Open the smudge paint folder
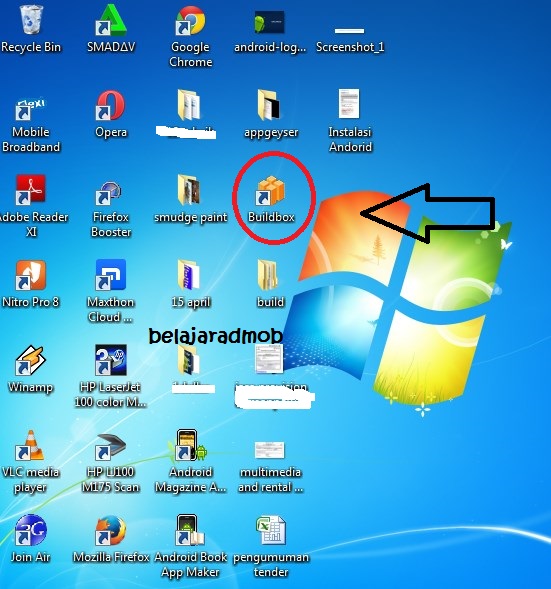The width and height of the screenshot is (551, 589). (189, 190)
